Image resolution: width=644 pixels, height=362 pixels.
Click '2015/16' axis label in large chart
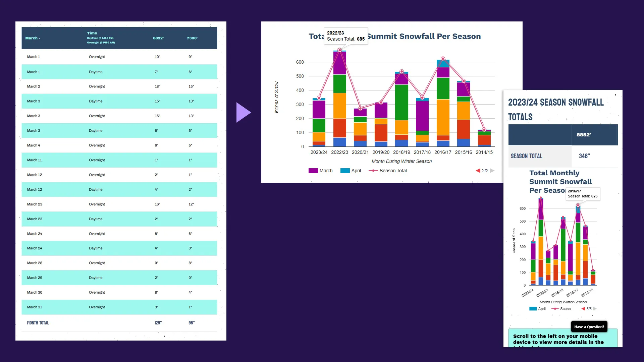(x=464, y=152)
